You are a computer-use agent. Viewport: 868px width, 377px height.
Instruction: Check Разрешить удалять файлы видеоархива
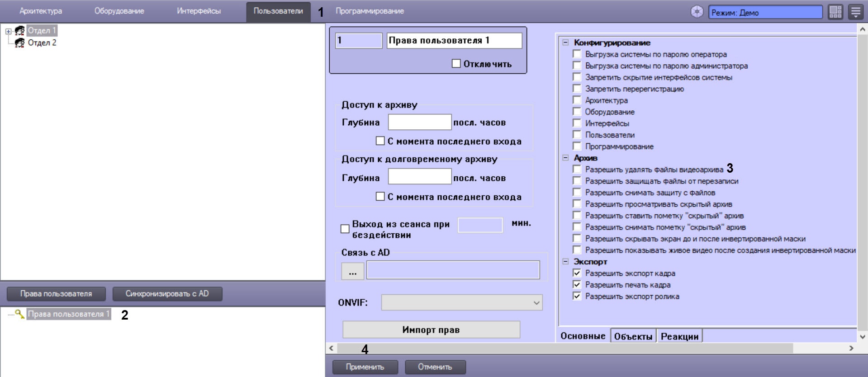(x=577, y=170)
